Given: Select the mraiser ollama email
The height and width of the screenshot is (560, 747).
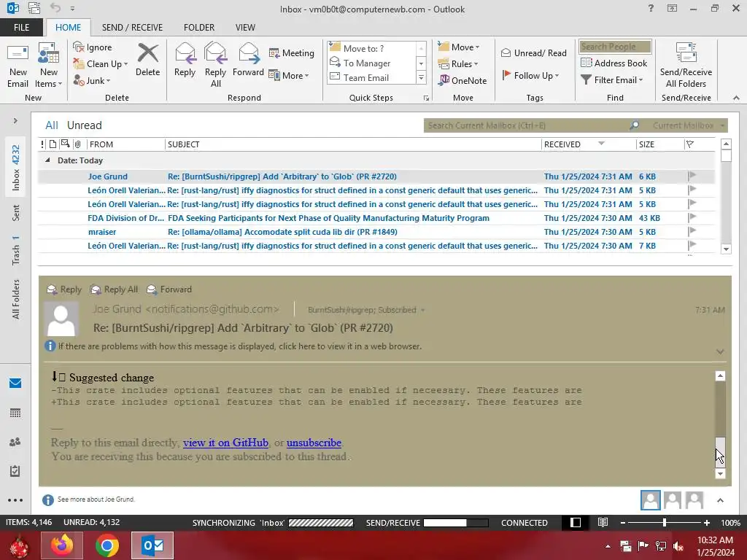Looking at the screenshot, I should point(376,232).
